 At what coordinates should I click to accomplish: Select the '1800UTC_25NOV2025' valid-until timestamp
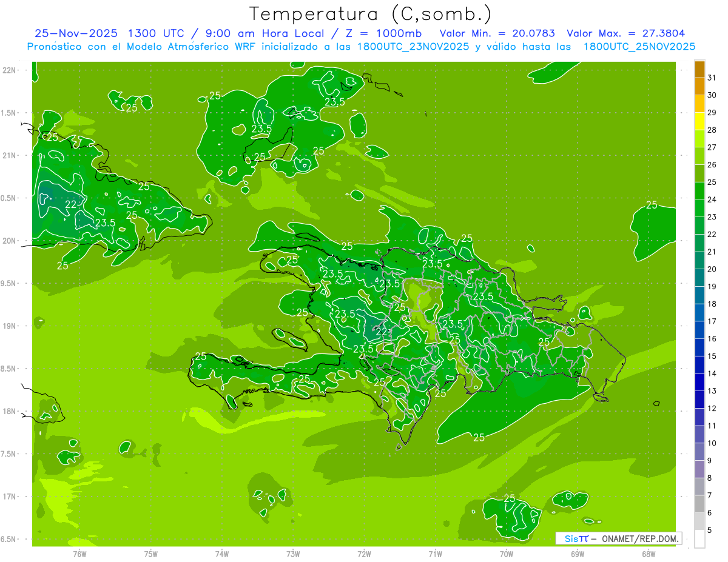pos(639,47)
